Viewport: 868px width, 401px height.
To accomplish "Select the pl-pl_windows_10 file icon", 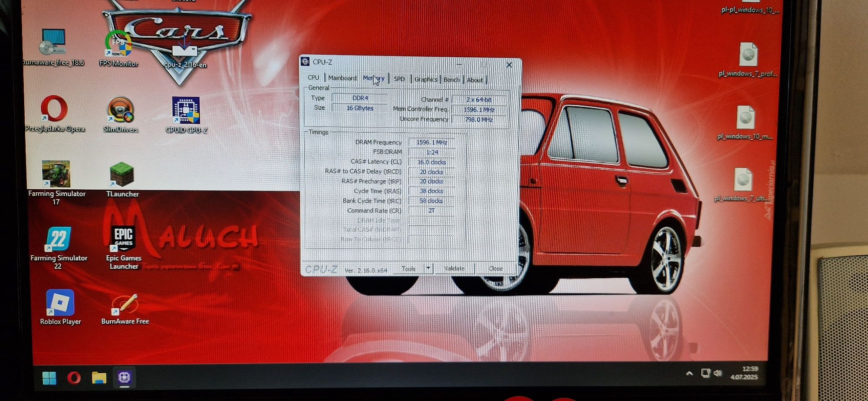I will [750, 7].
